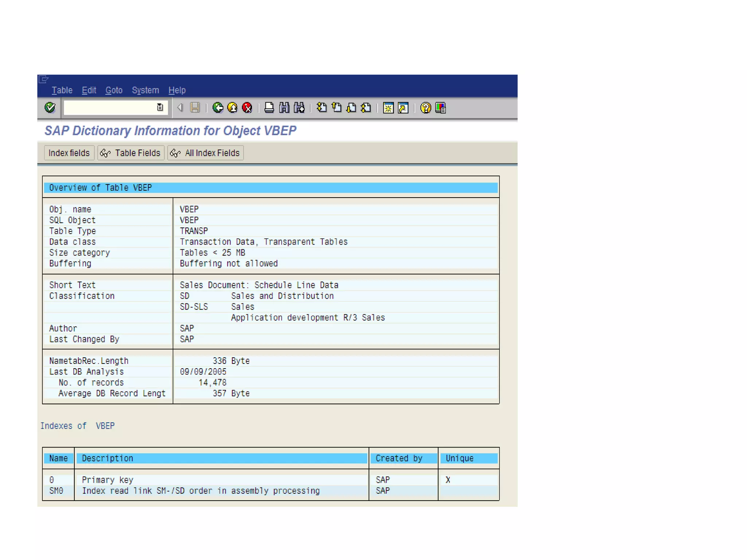Click the Find binoculars icon
The image size is (747, 560).
tap(284, 108)
